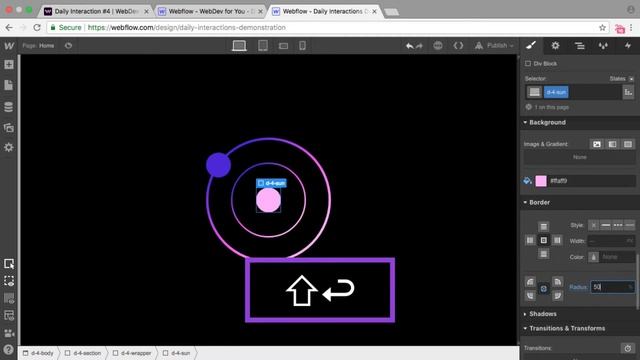Select all border sides center button

tap(543, 240)
